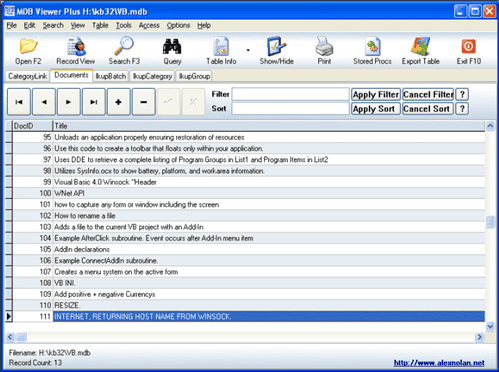The height and width of the screenshot is (372, 499).
Task: Select the lkupCategory table tab
Action: pos(152,76)
